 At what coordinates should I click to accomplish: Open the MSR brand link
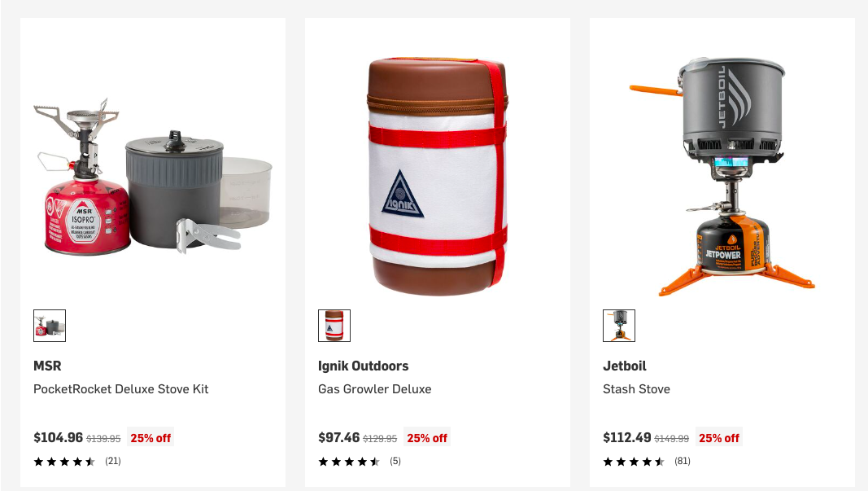[x=47, y=366]
